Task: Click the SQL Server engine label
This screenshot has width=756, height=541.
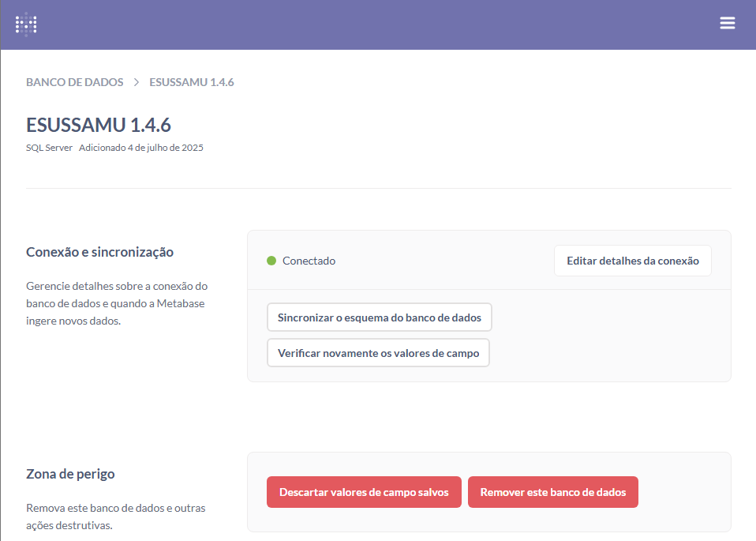Action: pyautogui.click(x=49, y=148)
